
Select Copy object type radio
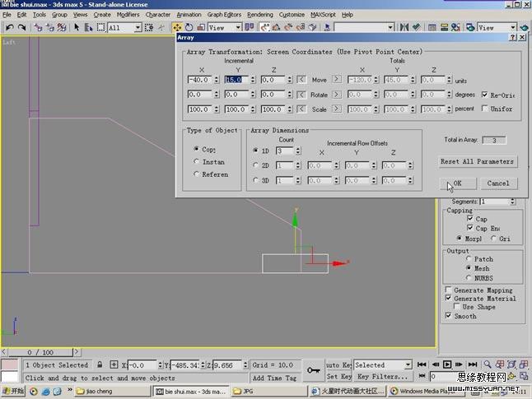point(196,149)
